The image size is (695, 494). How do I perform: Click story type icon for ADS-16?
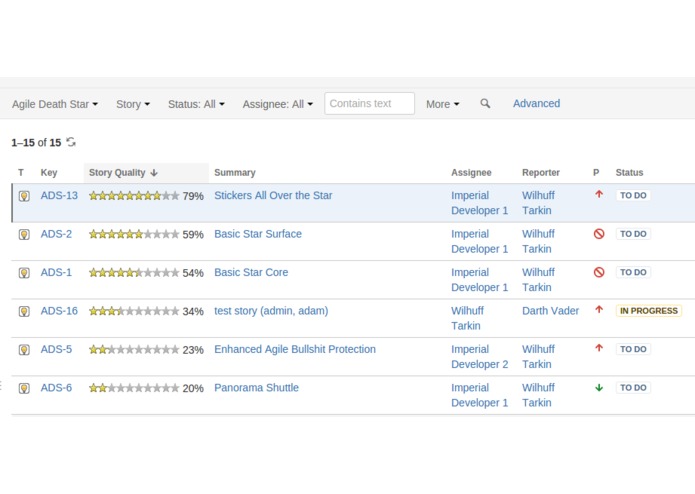click(24, 311)
